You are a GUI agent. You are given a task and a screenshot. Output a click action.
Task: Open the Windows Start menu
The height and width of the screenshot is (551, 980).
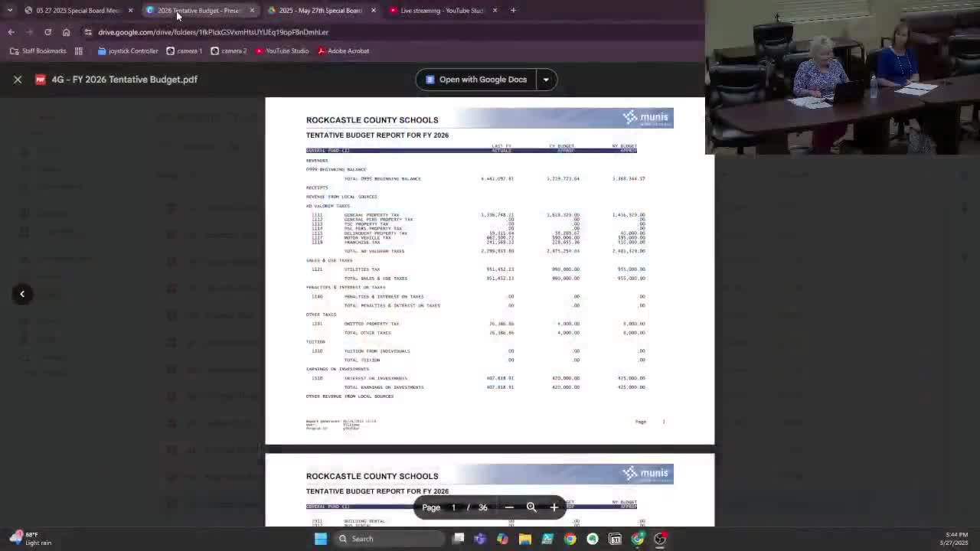321,539
